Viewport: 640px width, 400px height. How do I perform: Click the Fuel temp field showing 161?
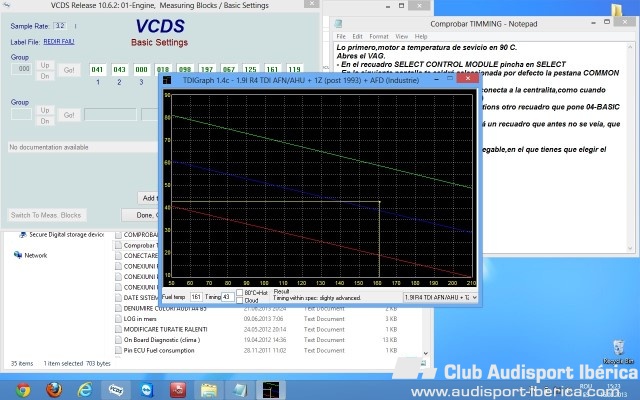pos(196,297)
